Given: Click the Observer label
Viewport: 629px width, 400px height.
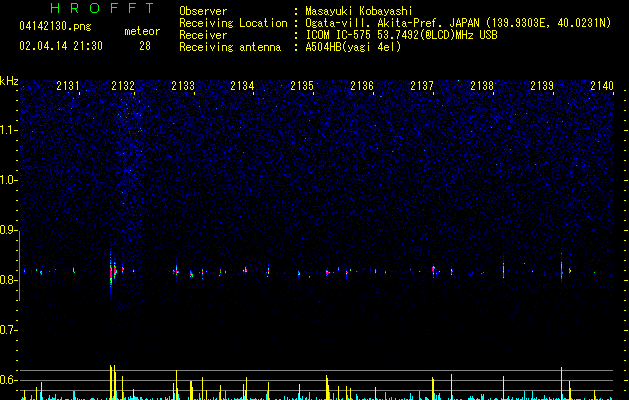Looking at the screenshot, I should pos(203,11).
